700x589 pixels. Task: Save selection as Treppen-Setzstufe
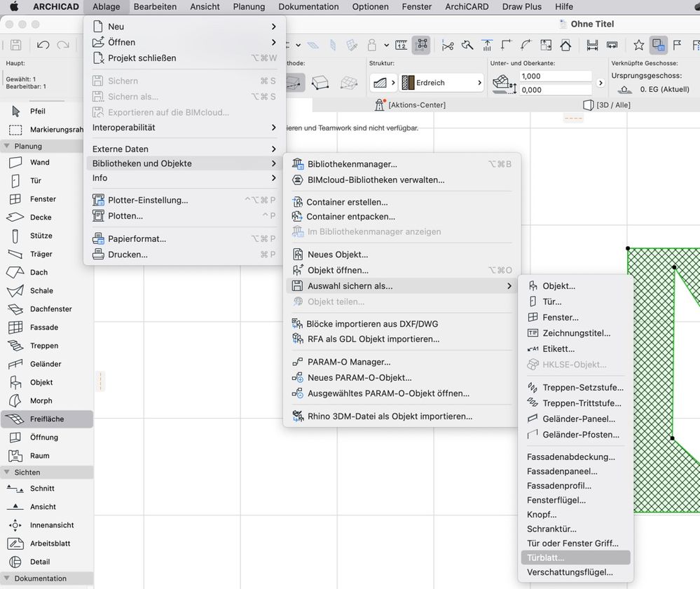(575, 388)
